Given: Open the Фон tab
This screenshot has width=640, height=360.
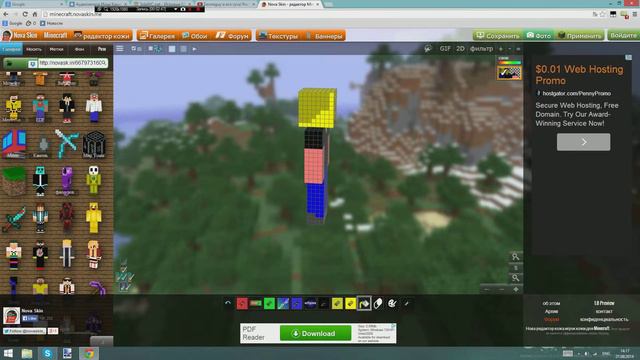Looking at the screenshot, I should pos(79,49).
